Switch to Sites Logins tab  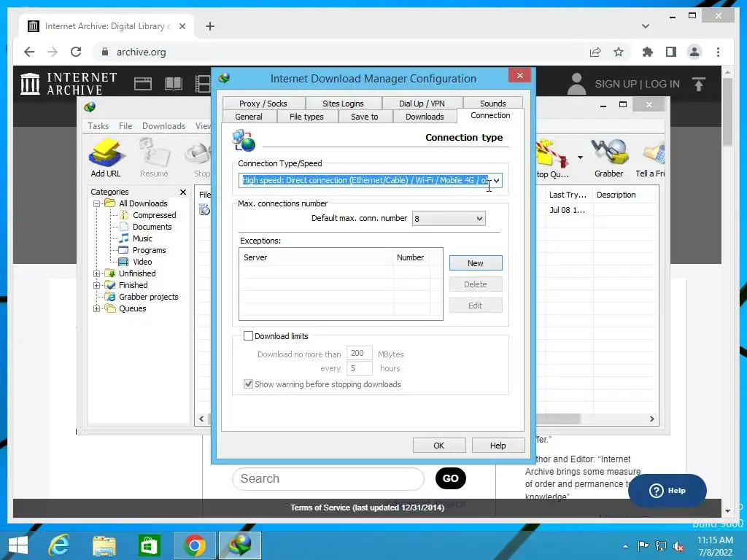pos(343,104)
